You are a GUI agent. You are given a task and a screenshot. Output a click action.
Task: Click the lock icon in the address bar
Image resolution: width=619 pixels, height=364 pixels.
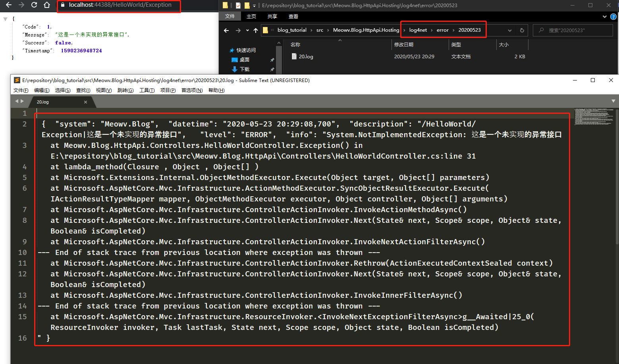(x=63, y=5)
